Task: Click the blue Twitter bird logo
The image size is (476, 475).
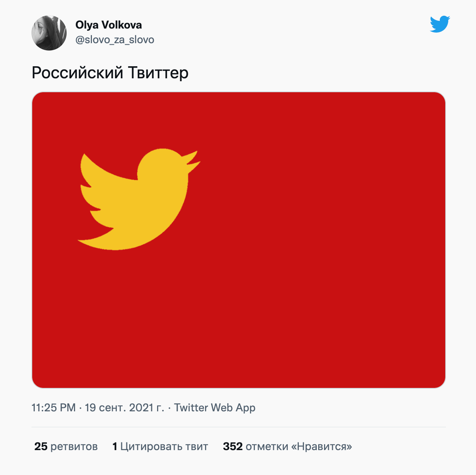Action: (x=440, y=24)
